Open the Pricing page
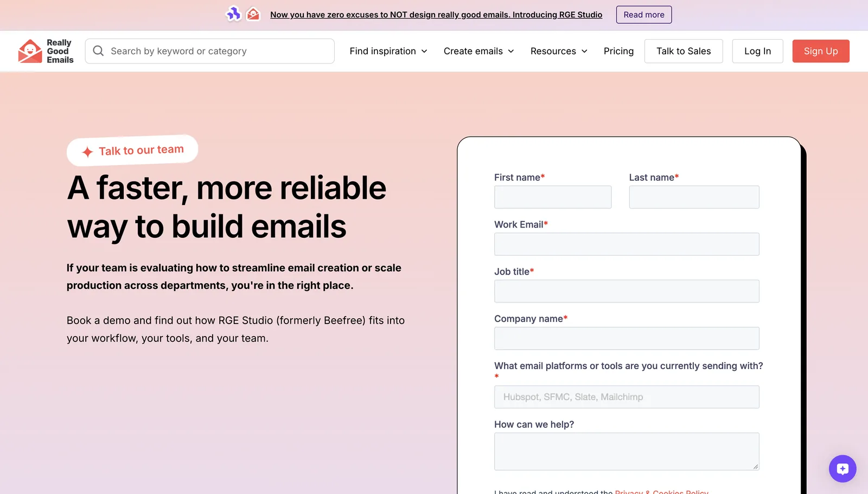 click(x=618, y=51)
